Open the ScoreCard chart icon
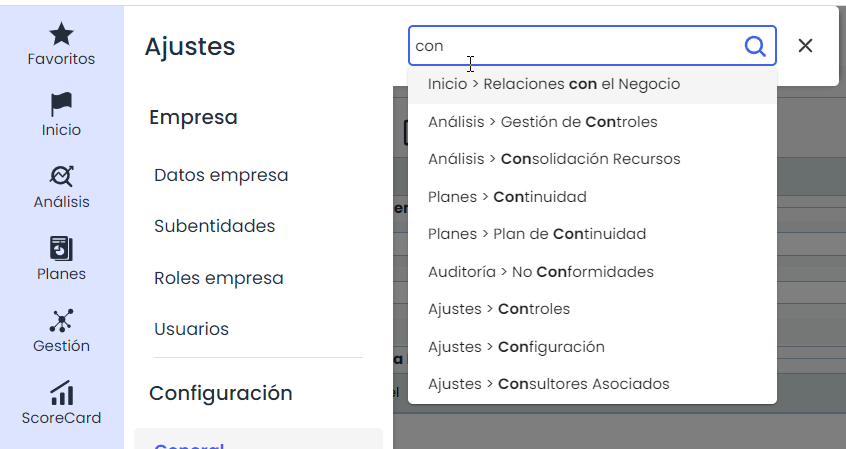This screenshot has height=449, width=846. click(61, 393)
